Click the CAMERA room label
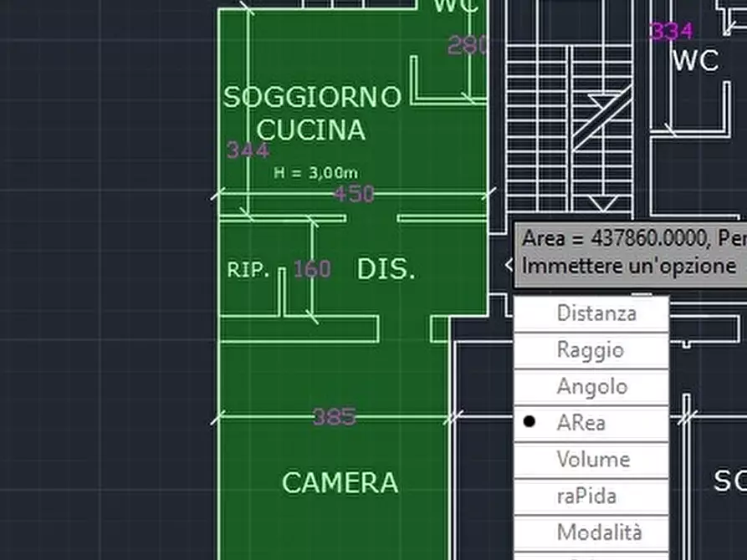 click(341, 483)
